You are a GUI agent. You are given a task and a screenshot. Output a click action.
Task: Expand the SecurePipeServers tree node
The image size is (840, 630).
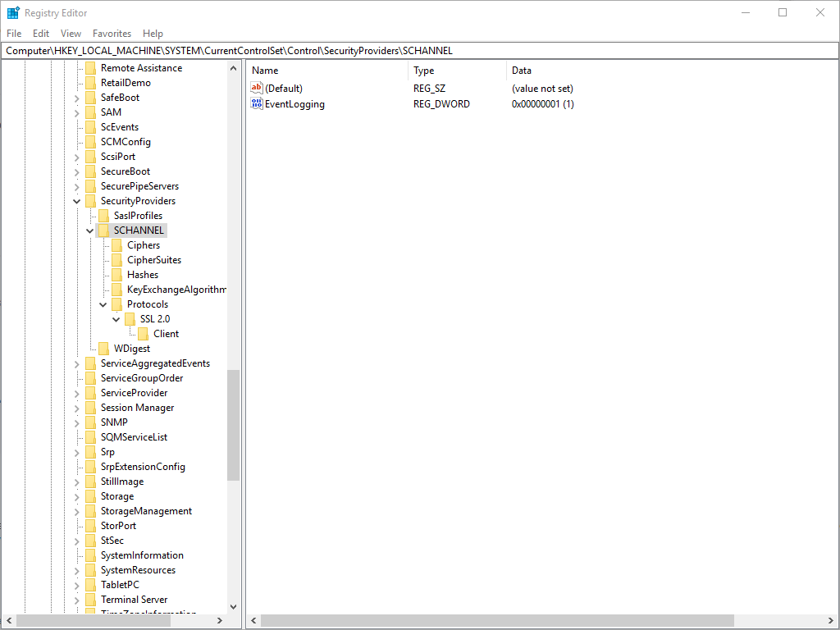(x=76, y=186)
